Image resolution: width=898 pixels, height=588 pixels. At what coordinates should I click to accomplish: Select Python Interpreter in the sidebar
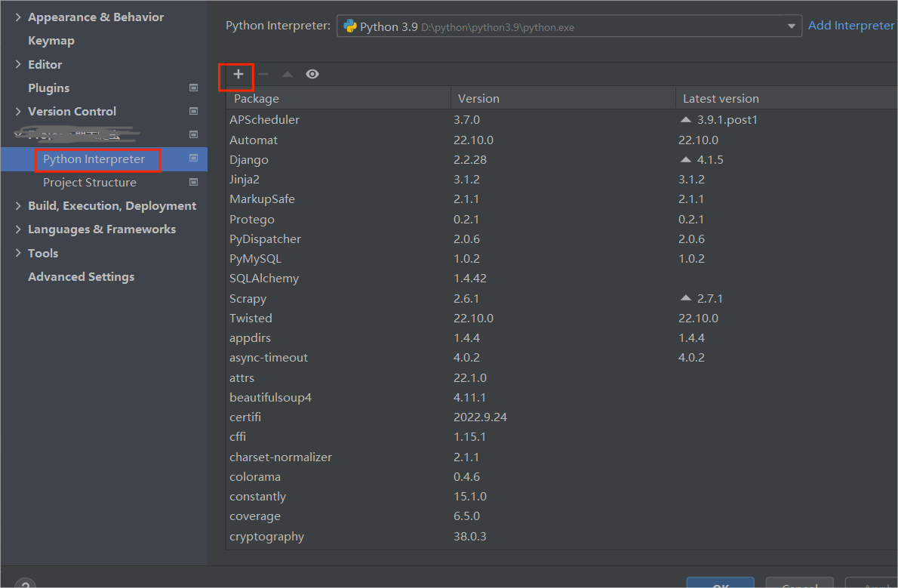(94, 159)
